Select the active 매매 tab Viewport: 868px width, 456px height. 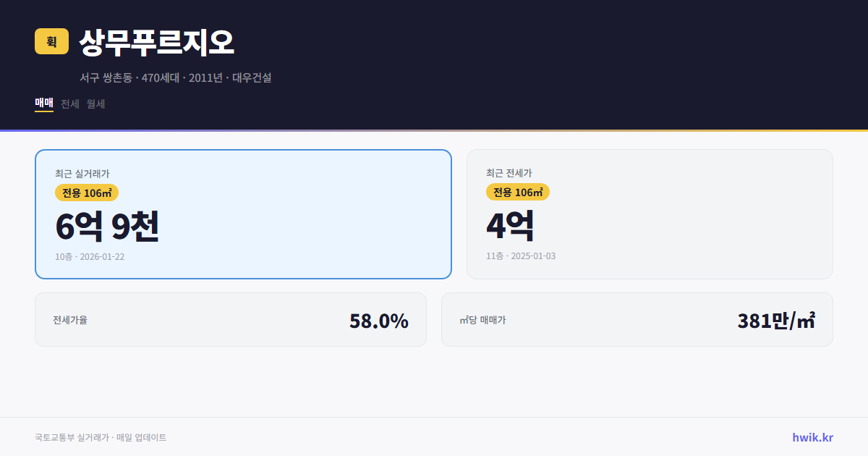coord(43,104)
